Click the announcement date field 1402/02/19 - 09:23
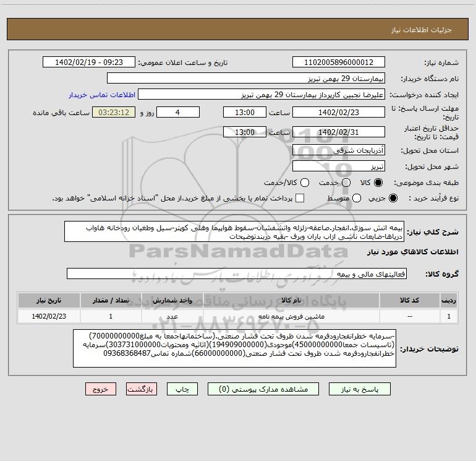 [x=89, y=62]
